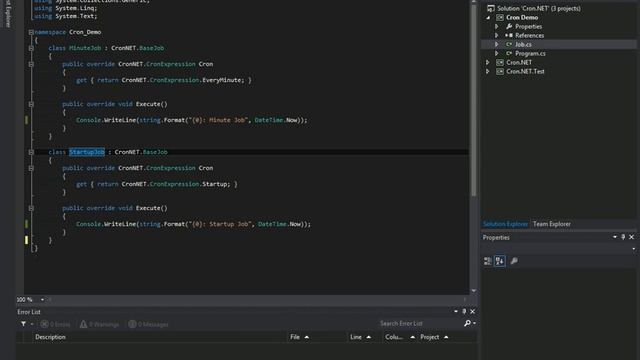Screen dimensions: 640x360
Task: Click the References node icon
Action: click(x=509, y=36)
